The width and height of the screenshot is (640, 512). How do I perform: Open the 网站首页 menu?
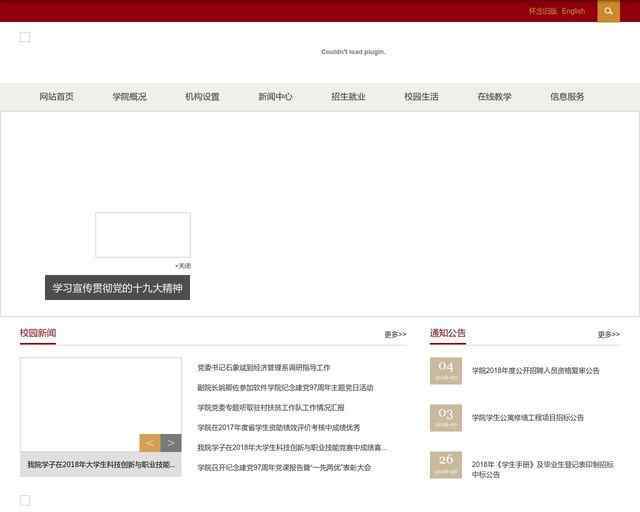click(x=56, y=97)
